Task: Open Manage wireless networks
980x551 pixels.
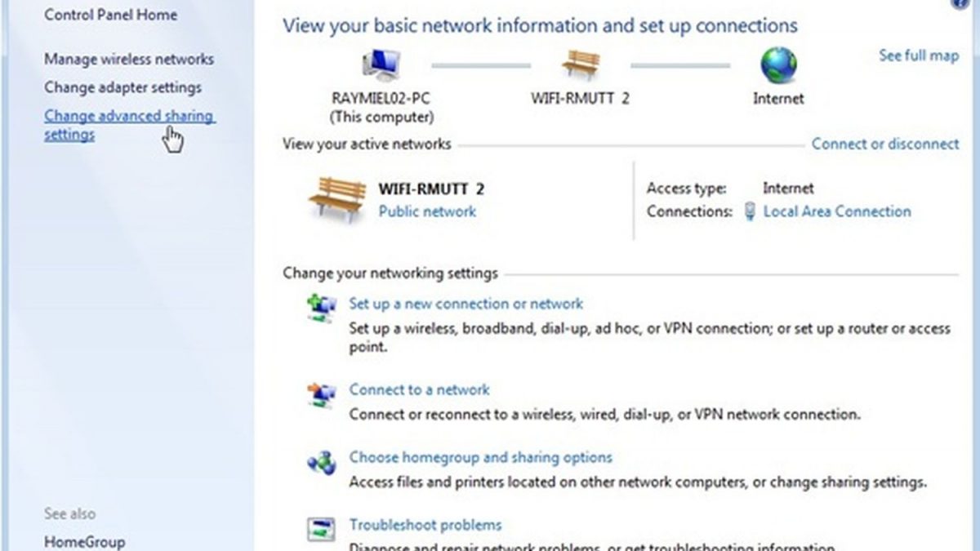Action: 129,60
